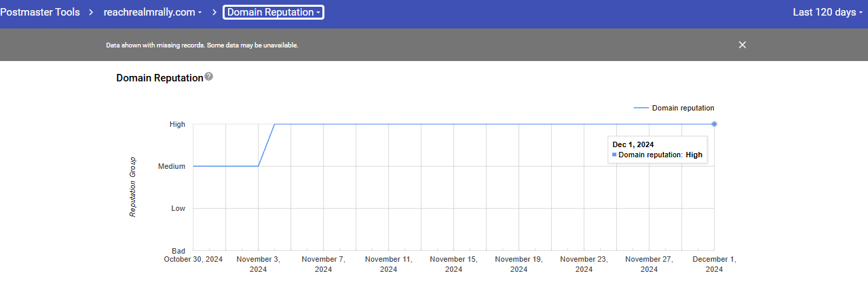This screenshot has height=297, width=868.
Task: Click the breadcrumb chevron before Domain Reputation
Action: 214,12
